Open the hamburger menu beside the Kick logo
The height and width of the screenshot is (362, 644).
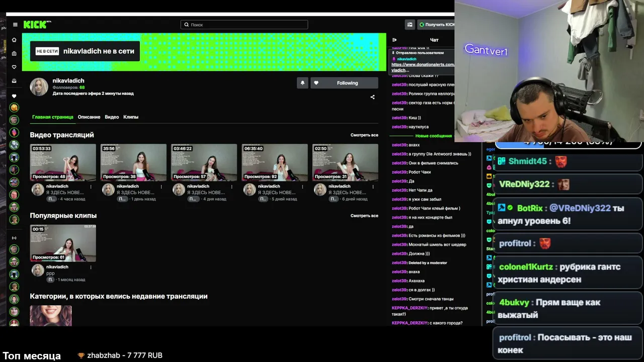point(15,25)
